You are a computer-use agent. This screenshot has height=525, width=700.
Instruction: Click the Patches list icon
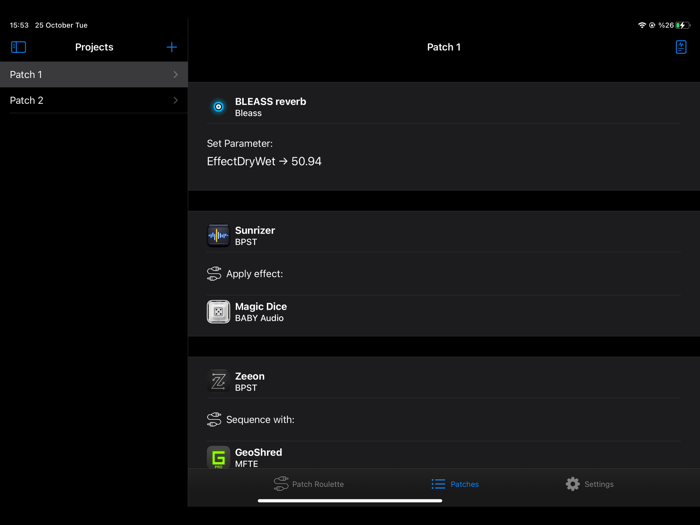438,484
